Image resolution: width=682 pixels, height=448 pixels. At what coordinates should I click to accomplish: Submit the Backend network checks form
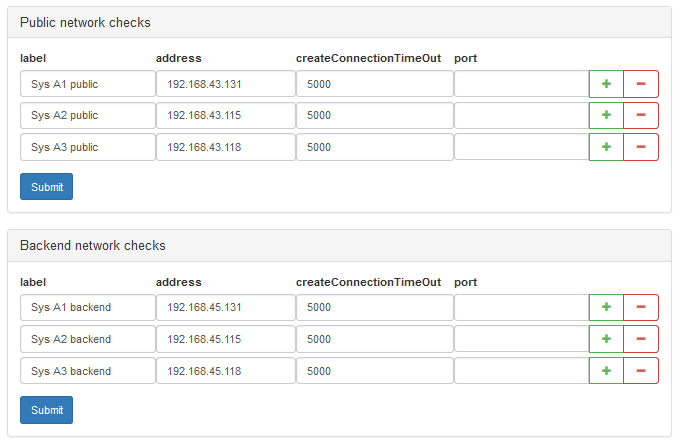pos(47,410)
